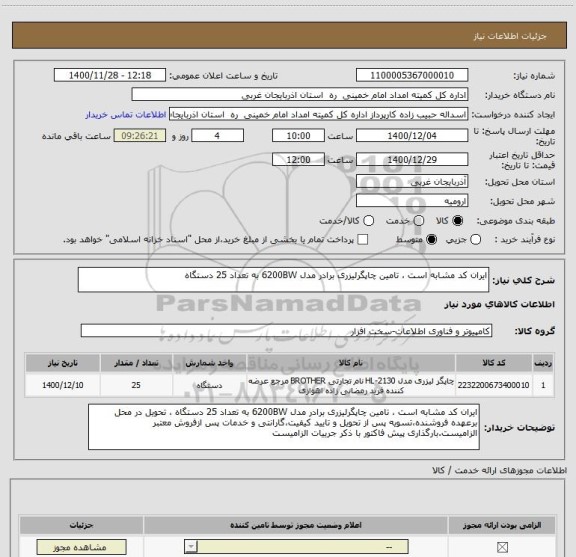Click the need number field 1100005367000010
576x557 pixels.
click(412, 75)
